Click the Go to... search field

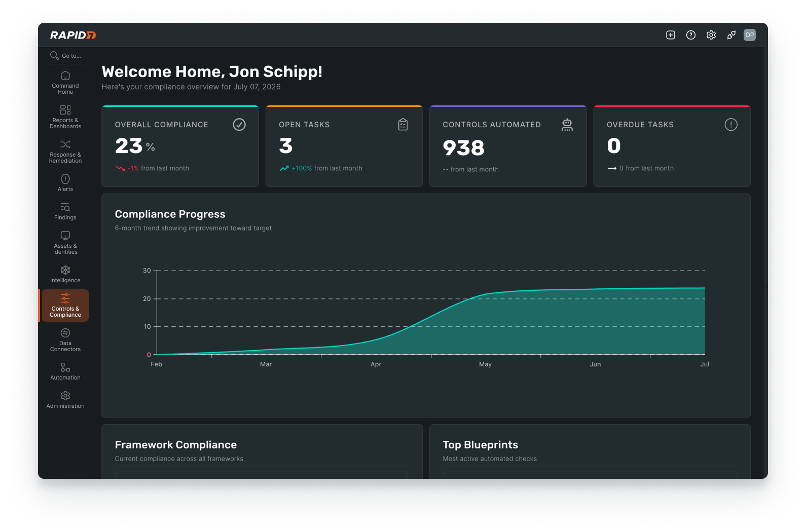coord(66,56)
